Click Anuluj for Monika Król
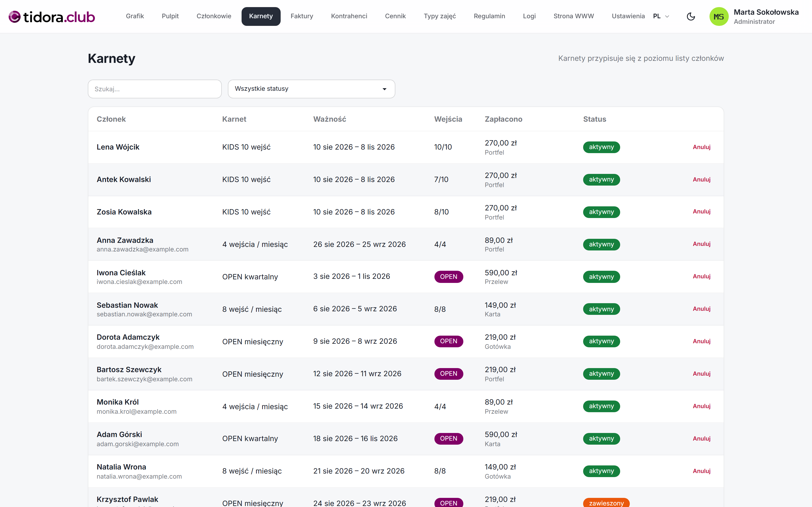 click(x=701, y=406)
